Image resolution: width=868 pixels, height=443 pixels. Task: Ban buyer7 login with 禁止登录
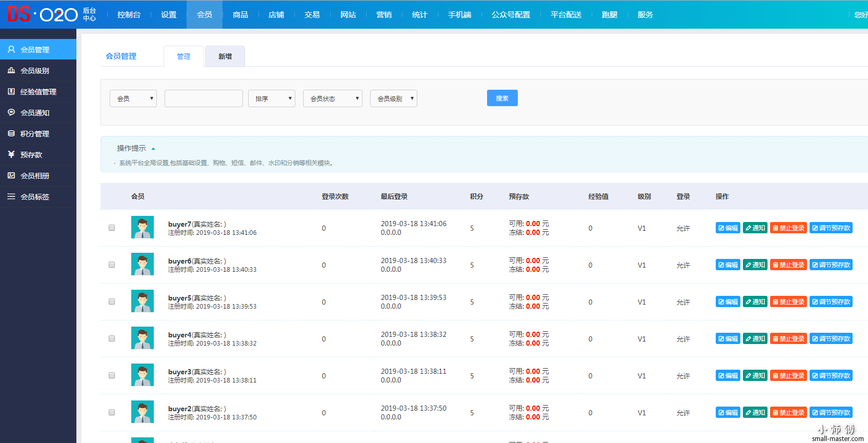(789, 228)
